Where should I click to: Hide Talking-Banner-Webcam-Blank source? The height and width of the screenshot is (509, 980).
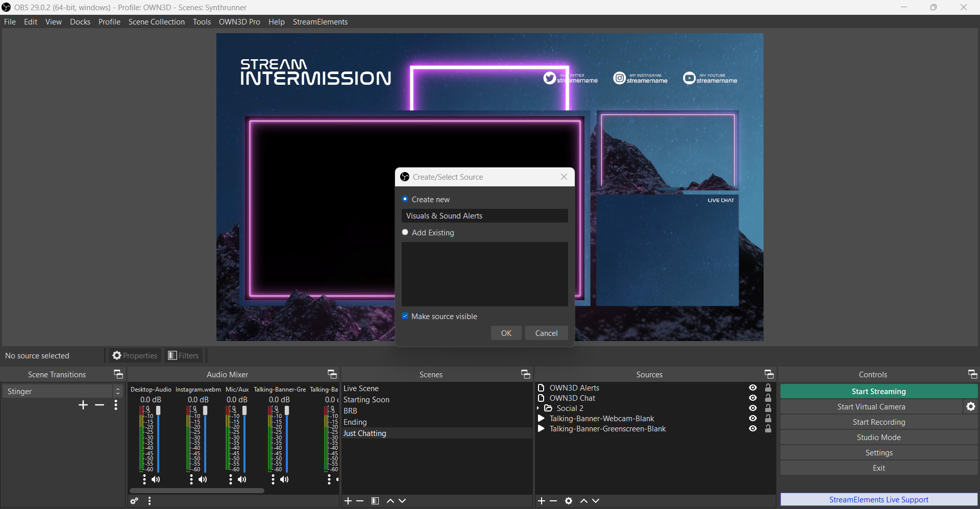point(753,419)
